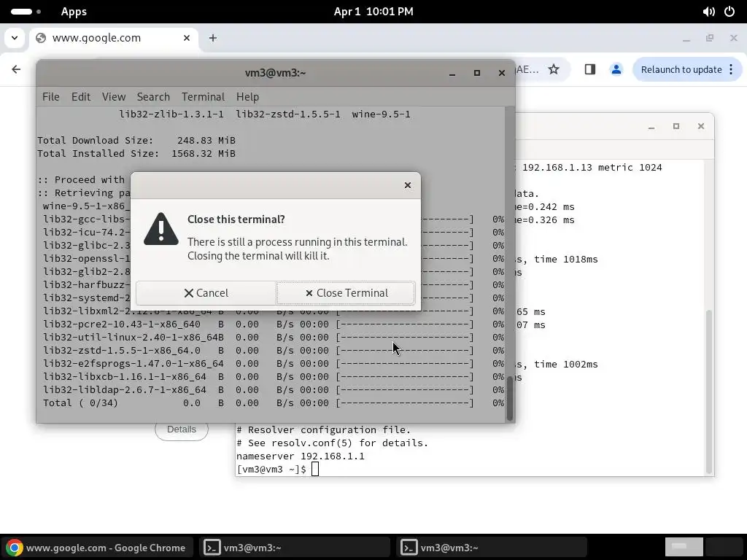Screen dimensions: 747x560
Task: Click the 'wine-9.5-1' package name at top
Action: 381,114
